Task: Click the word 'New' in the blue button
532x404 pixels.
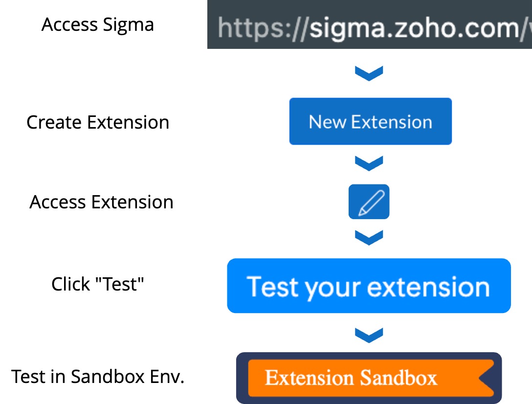Action: pyautogui.click(x=328, y=122)
